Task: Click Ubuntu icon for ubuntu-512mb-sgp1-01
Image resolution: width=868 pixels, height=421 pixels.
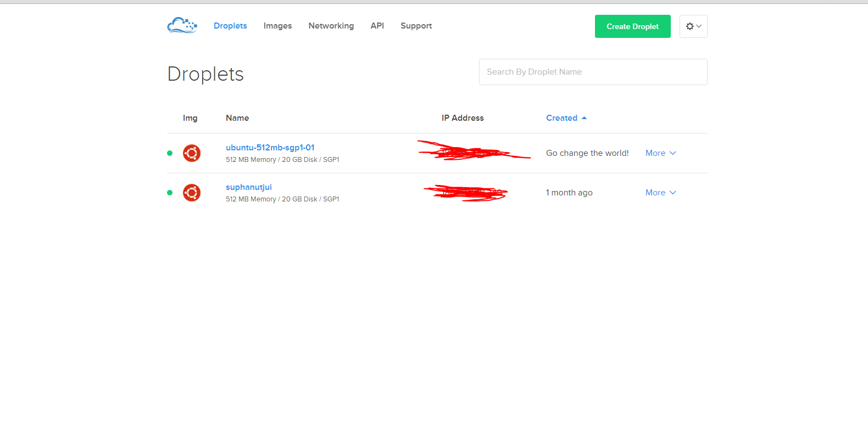Action: (192, 153)
